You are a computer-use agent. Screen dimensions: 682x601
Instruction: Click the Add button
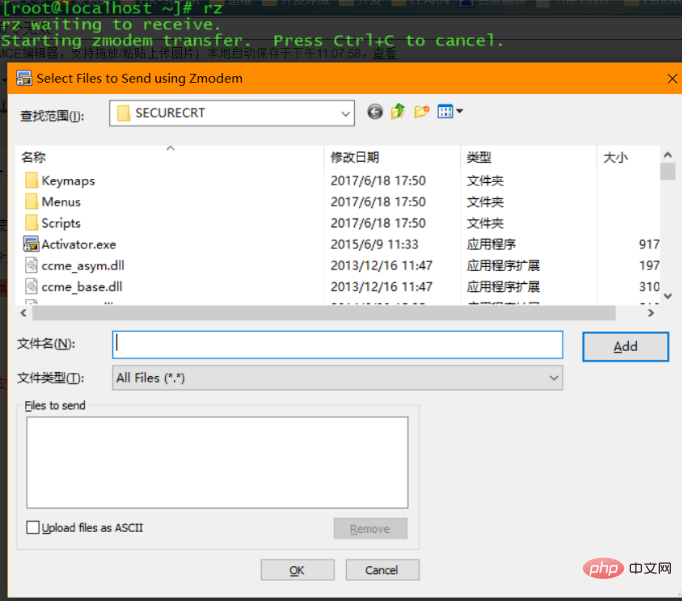click(625, 347)
